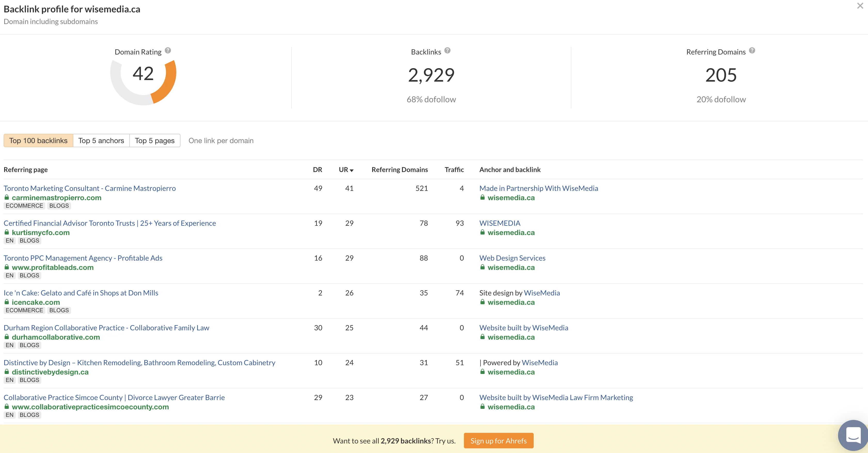Open carminemastropierro.com domain link

click(57, 198)
